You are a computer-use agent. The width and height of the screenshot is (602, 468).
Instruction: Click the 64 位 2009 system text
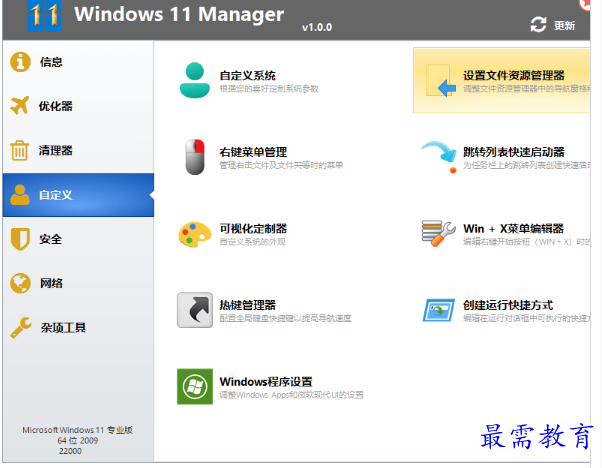pos(78,440)
